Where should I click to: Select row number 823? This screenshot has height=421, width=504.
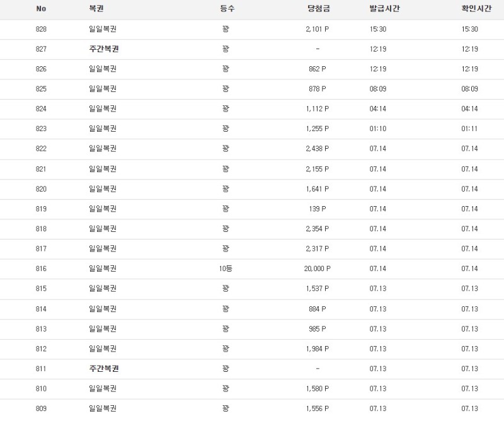tap(42, 129)
